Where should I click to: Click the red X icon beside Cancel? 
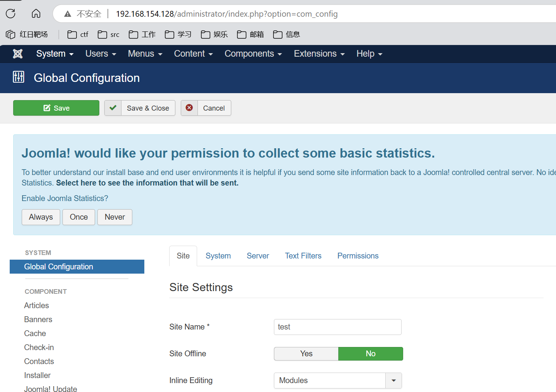coord(189,108)
